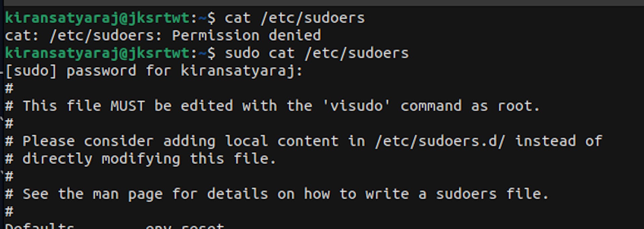The width and height of the screenshot is (644, 229).
Task: Click the first kiransatyaraj@jksrtwt prompt text
Action: [98, 18]
